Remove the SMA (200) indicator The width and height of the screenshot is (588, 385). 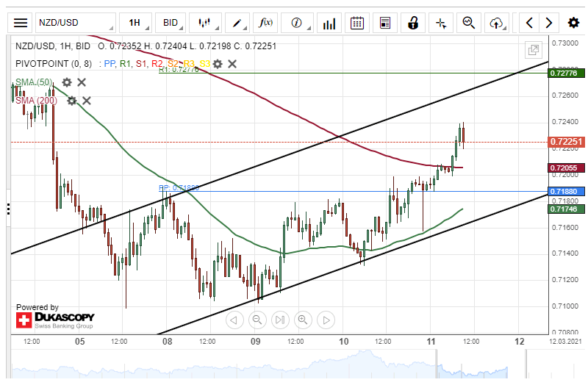coord(87,101)
